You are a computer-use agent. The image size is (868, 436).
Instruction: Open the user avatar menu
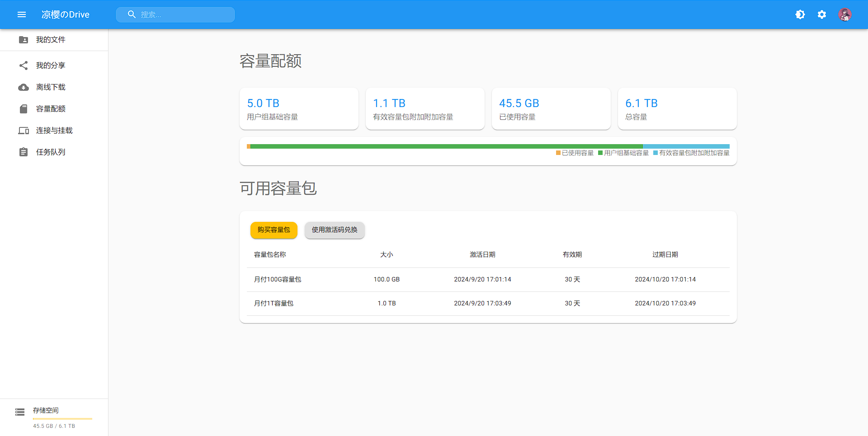(x=844, y=14)
